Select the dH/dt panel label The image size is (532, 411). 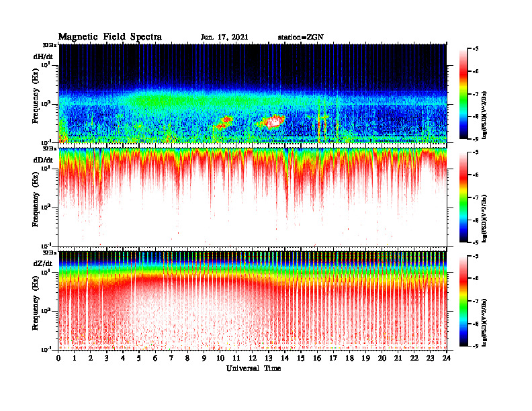43,56
